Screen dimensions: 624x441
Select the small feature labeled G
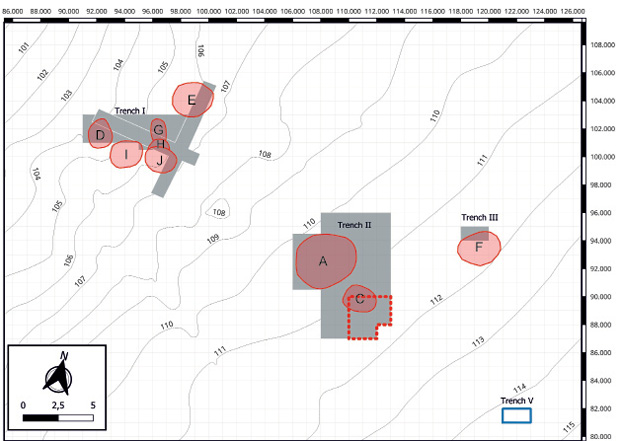[x=158, y=129]
